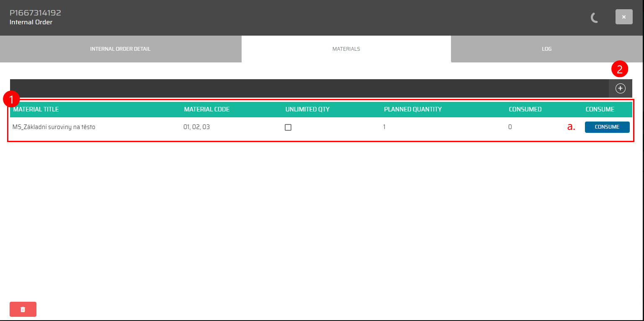This screenshot has height=321, width=644.
Task: Select the Materials tab
Action: [346, 49]
